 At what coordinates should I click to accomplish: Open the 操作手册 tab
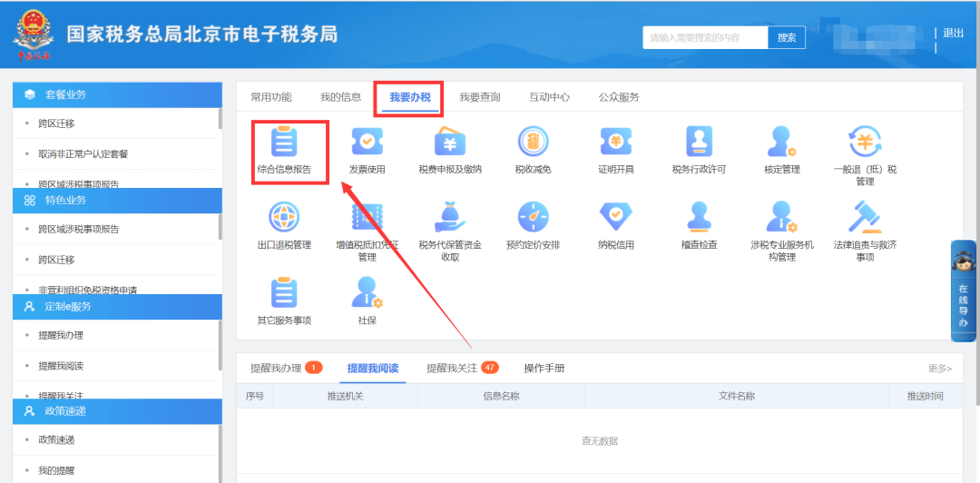(x=544, y=368)
